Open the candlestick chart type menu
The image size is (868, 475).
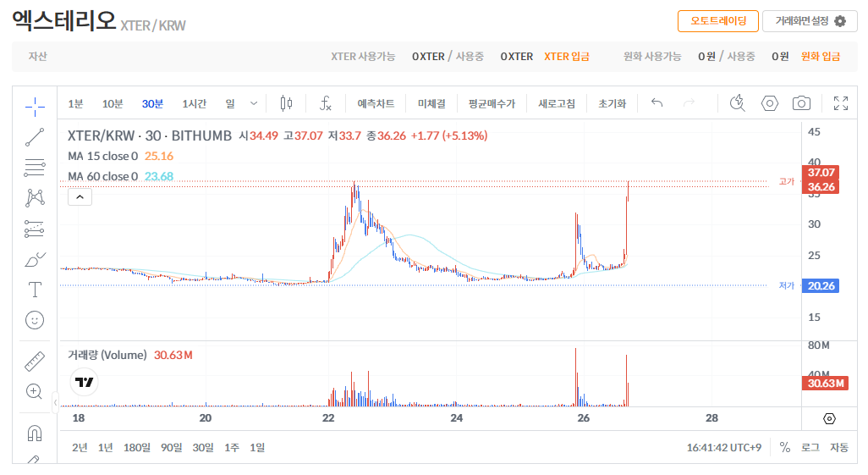coord(286,103)
